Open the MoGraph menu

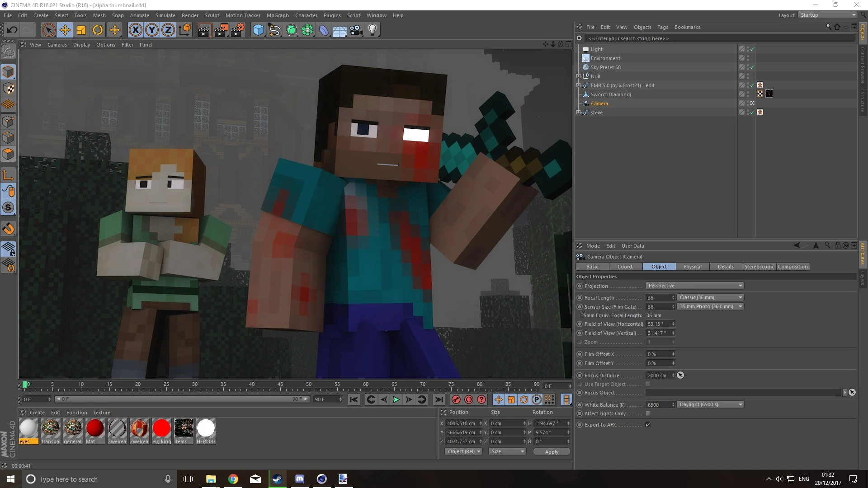277,15
